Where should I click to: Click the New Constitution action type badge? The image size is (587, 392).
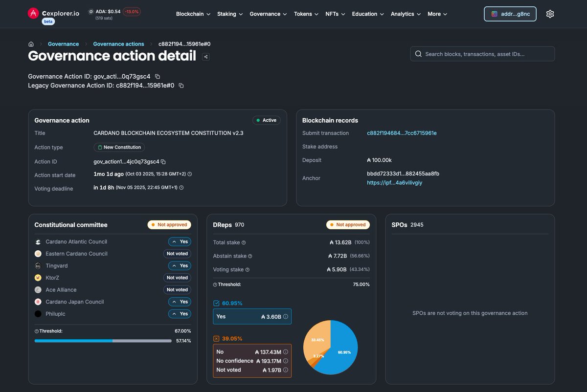point(119,147)
